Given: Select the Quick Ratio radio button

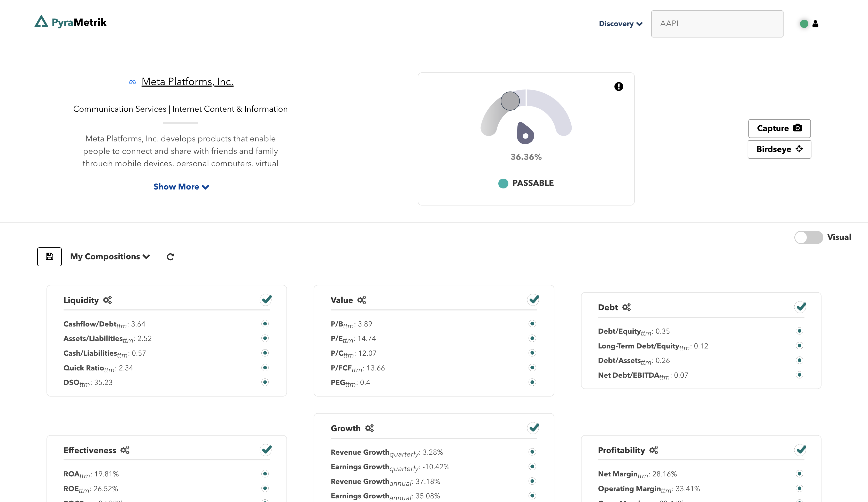Looking at the screenshot, I should (x=265, y=368).
